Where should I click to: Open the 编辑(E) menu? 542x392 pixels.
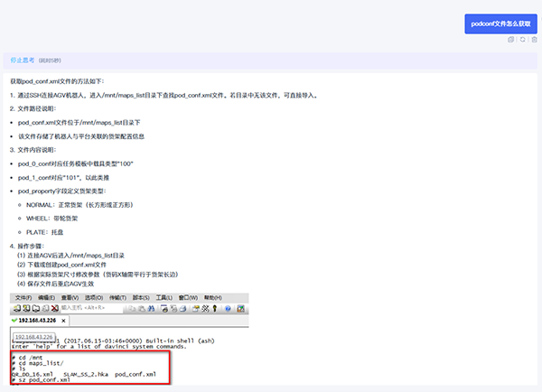(46, 297)
